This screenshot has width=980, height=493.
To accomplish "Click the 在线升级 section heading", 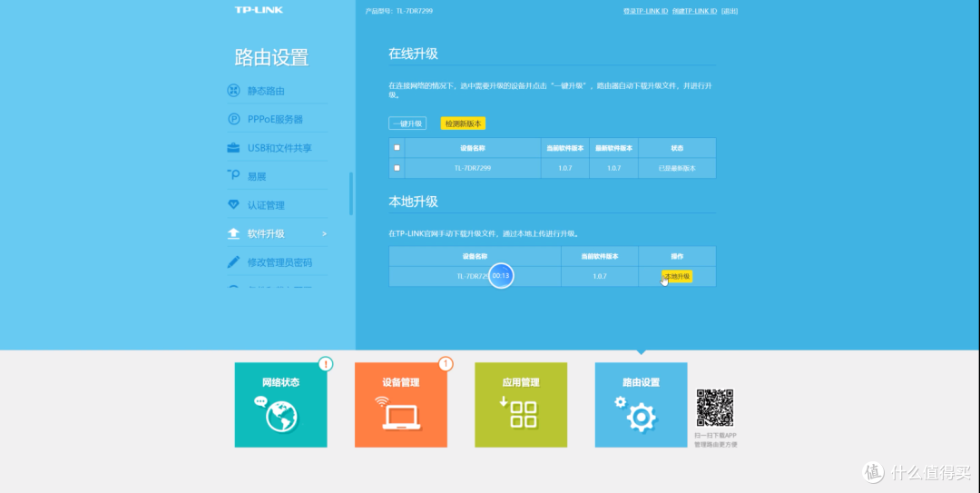I will tap(413, 54).
